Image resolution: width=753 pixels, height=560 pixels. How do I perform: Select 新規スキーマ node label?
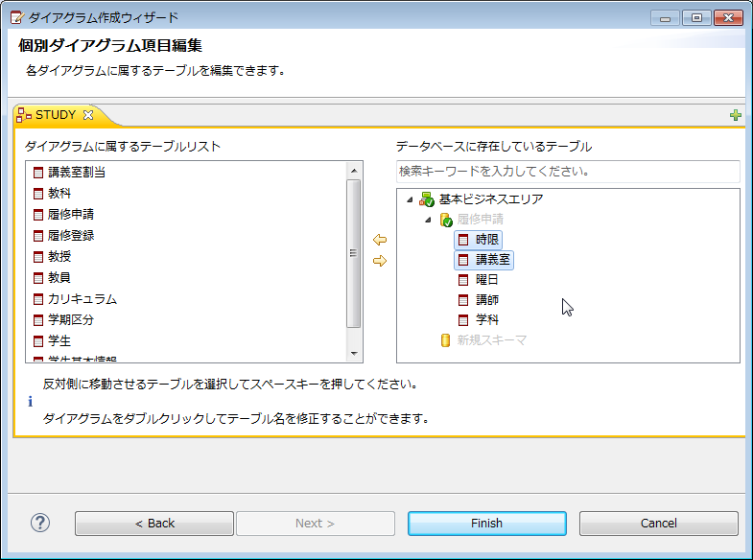coord(492,340)
